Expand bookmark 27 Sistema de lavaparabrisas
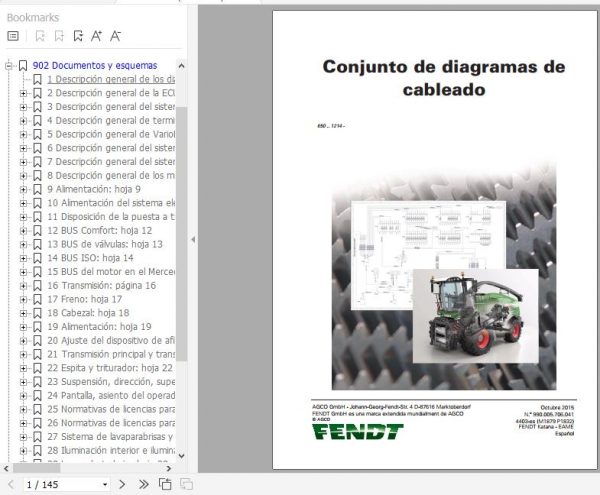Viewport: 600px width, 495px height. [x=23, y=437]
